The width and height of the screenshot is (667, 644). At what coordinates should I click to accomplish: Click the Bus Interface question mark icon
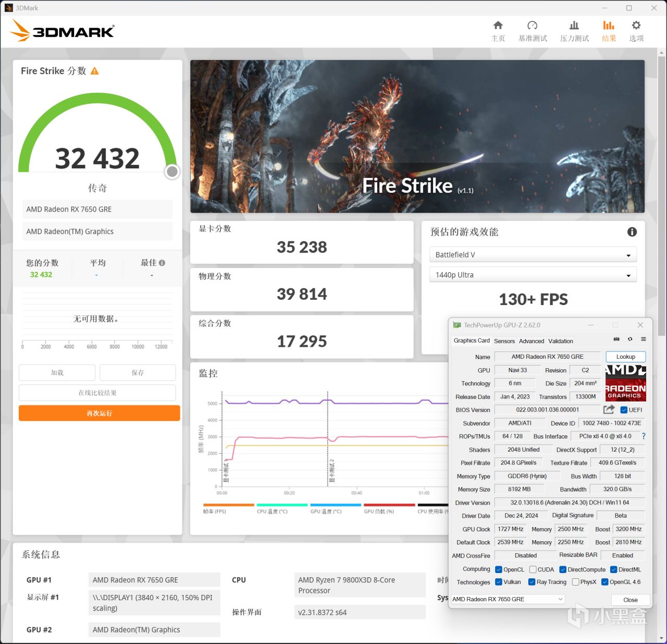point(644,436)
